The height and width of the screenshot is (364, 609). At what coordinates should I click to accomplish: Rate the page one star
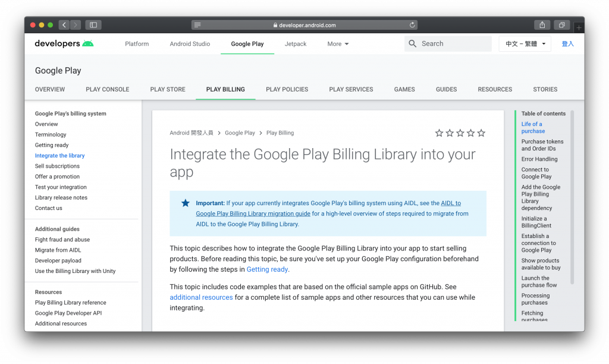click(x=440, y=133)
